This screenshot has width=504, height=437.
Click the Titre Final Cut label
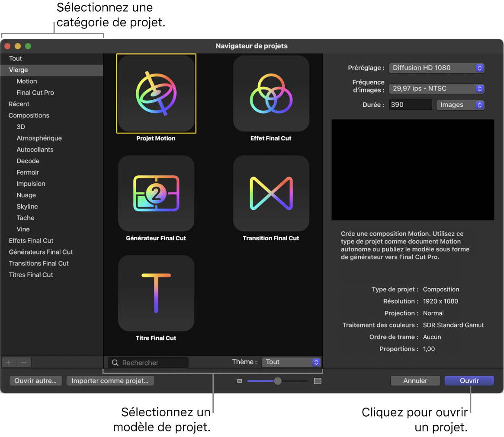tap(156, 338)
